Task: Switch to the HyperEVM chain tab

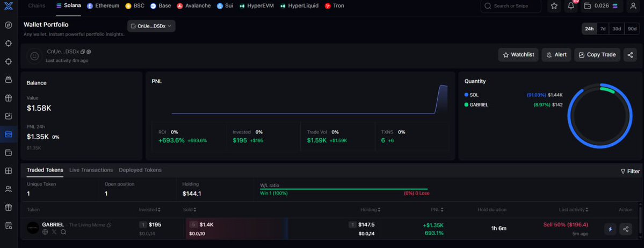Action: (x=256, y=6)
